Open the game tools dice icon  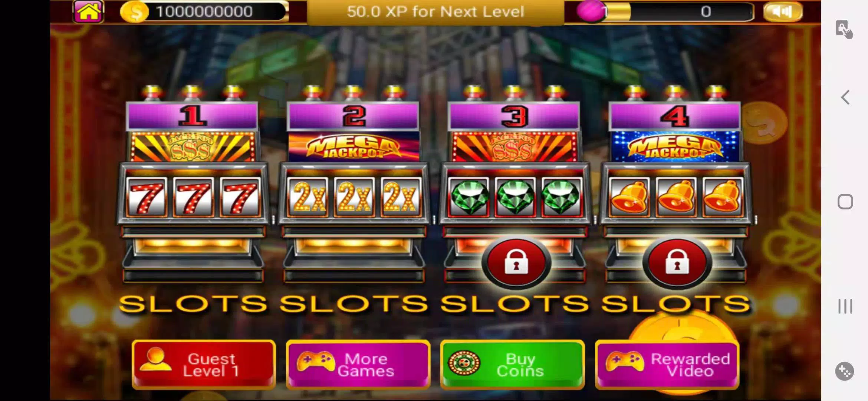[x=845, y=371]
